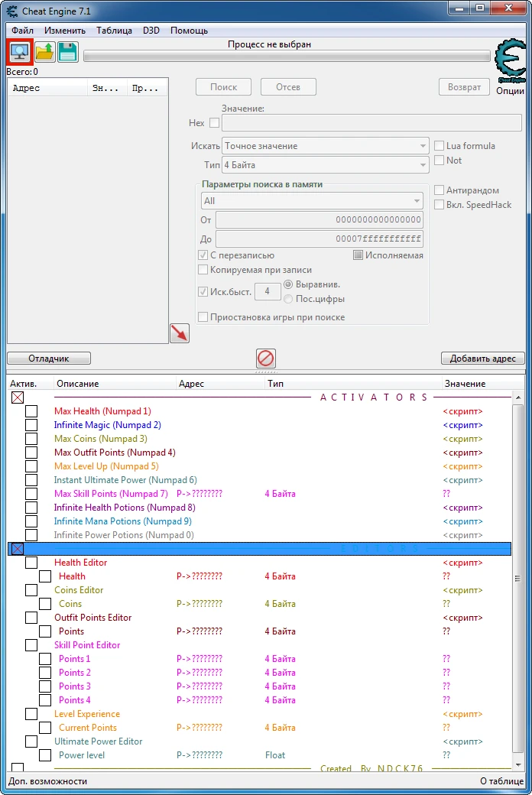
Task: Enable Вкл. SpeedHack checkbox
Action: coord(440,205)
